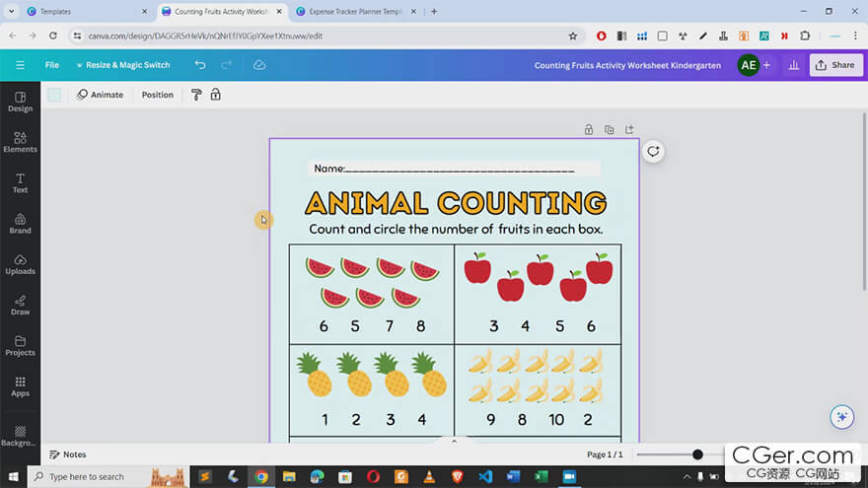The image size is (868, 488).
Task: Lock the page using canvas lock icon
Action: point(589,129)
